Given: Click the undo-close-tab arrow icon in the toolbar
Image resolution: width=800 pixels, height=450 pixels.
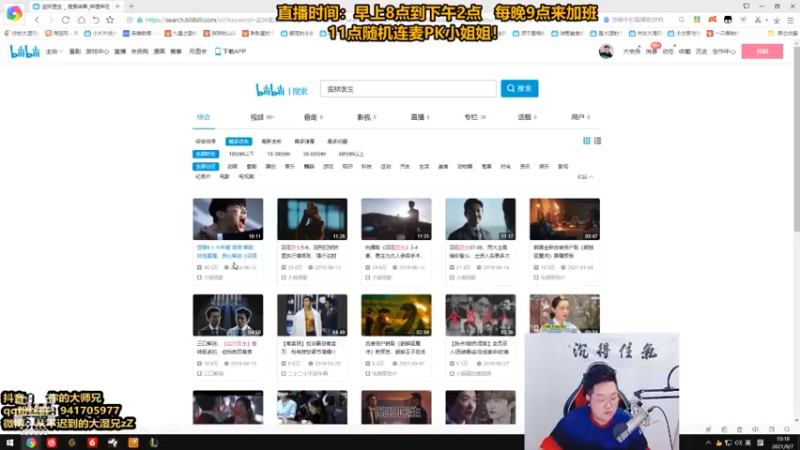Looking at the screenshot, I should coord(95,20).
